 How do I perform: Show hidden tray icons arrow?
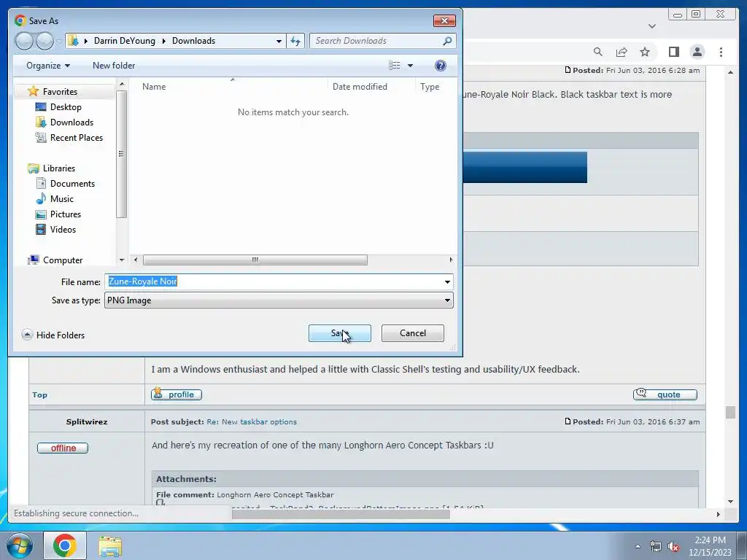pyautogui.click(x=638, y=546)
